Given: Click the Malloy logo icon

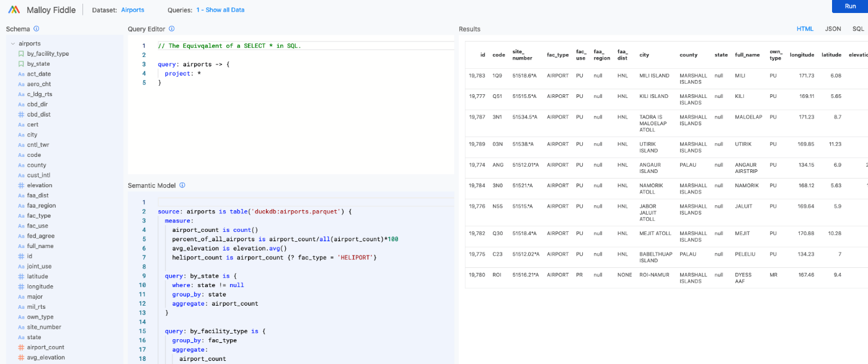Looking at the screenshot, I should tap(14, 10).
